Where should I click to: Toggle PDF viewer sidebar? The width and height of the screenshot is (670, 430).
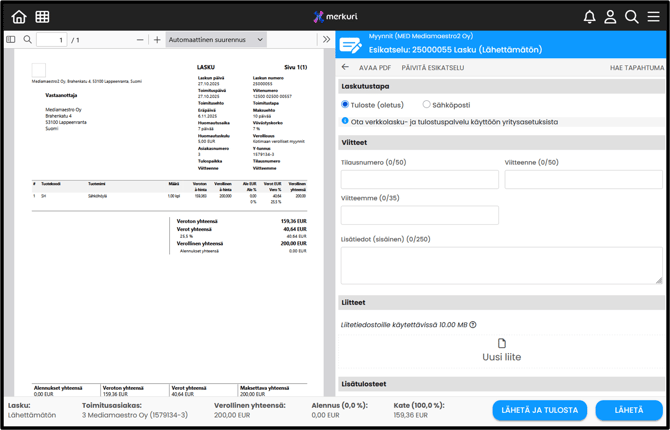[x=11, y=40]
